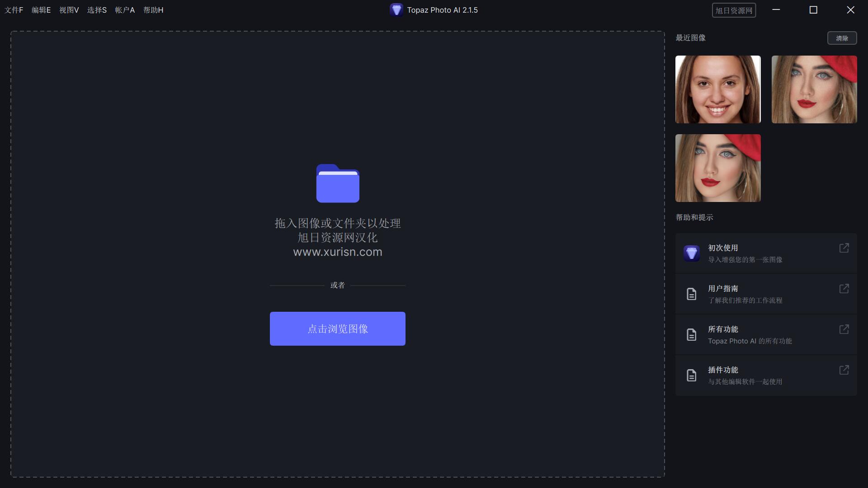
Task: Open the 所有功能 external link arrow
Action: click(844, 329)
